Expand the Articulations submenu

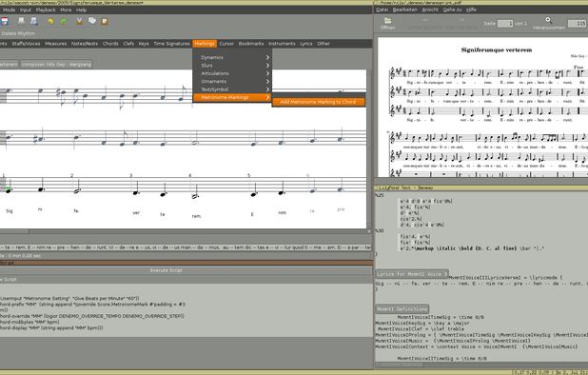232,73
